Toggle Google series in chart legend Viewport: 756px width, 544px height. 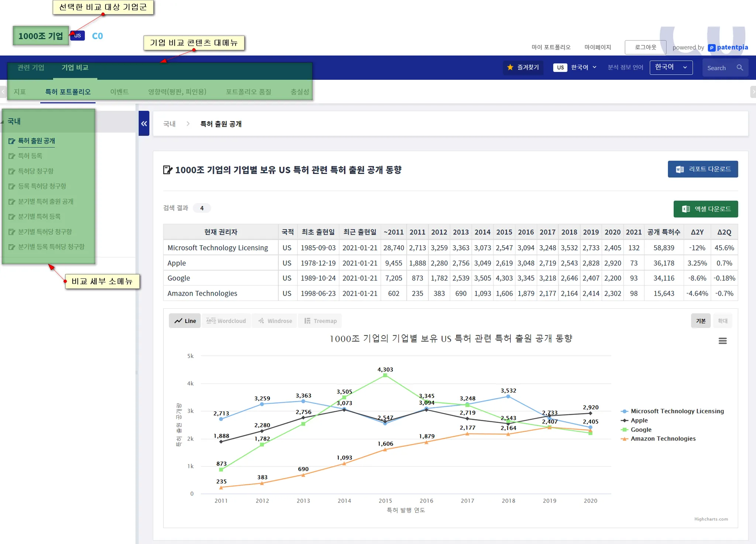point(641,430)
